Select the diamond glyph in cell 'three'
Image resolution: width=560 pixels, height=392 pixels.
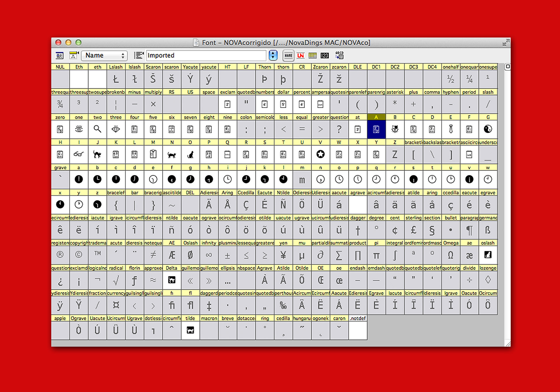click(116, 129)
